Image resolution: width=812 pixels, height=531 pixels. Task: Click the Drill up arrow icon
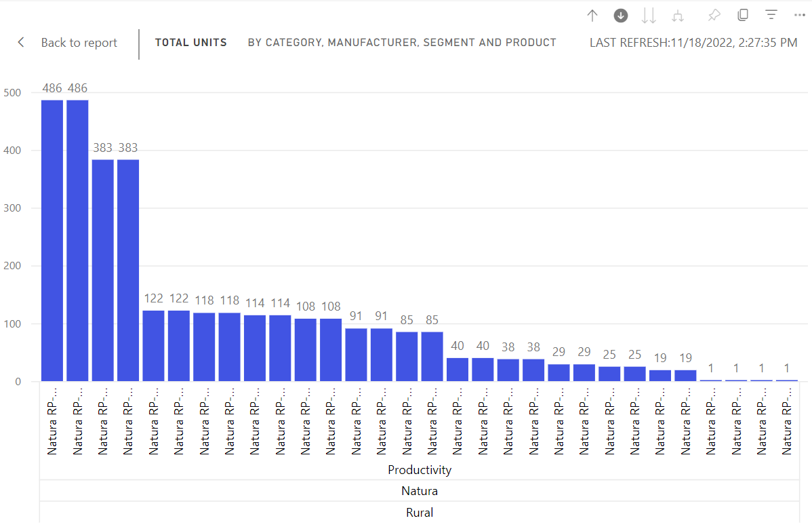pos(592,16)
